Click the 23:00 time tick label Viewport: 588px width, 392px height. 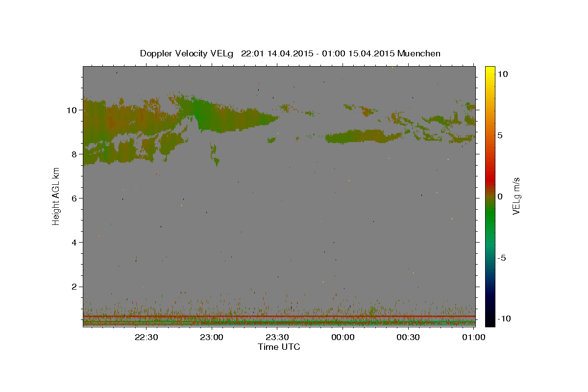(212, 337)
